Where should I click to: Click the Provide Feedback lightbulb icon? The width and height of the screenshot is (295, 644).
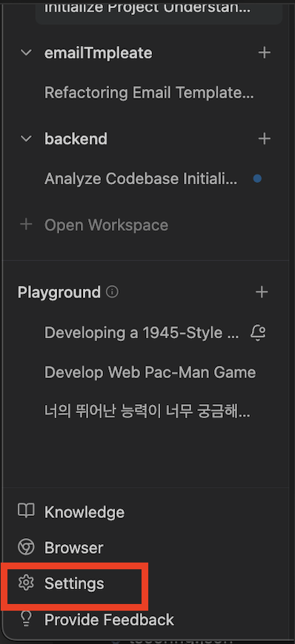(27, 619)
